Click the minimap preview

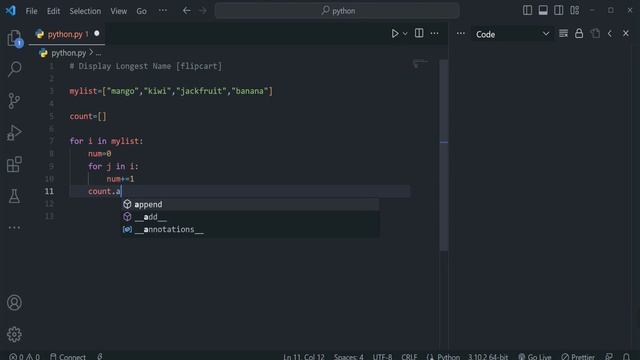click(x=420, y=64)
